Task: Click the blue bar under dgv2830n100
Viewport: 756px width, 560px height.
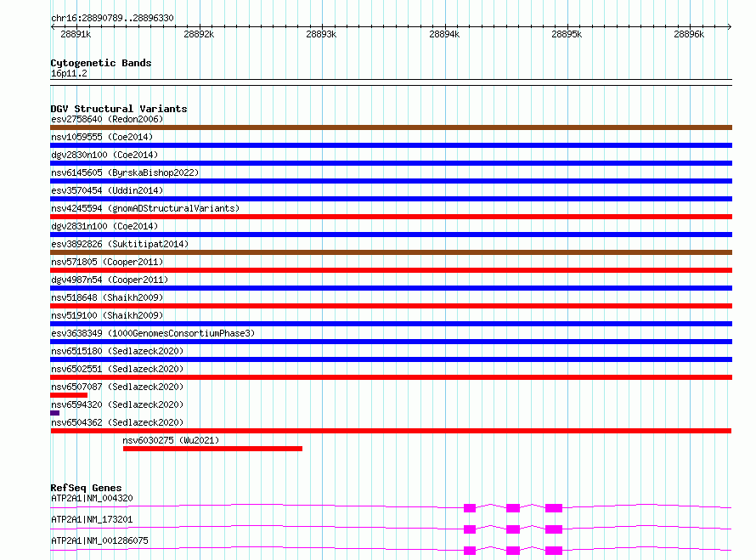Action: [x=391, y=163]
